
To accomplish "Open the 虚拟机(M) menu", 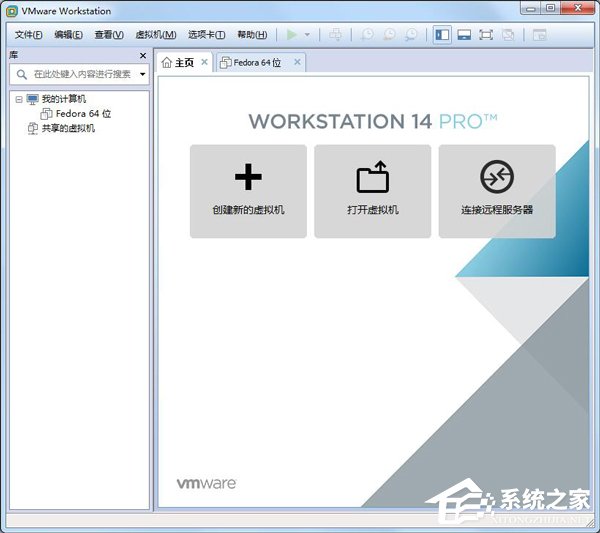I will (156, 35).
